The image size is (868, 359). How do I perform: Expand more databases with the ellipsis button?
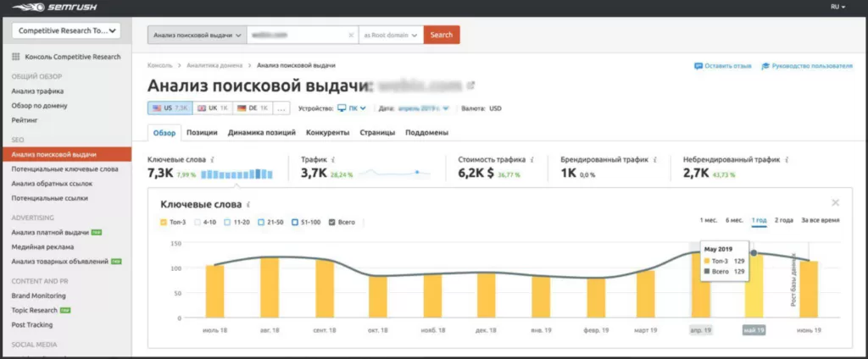click(x=281, y=108)
